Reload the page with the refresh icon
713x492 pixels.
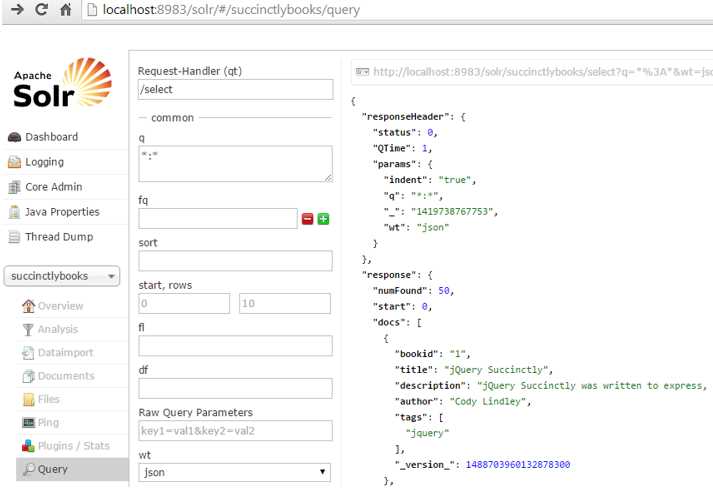pos(41,9)
